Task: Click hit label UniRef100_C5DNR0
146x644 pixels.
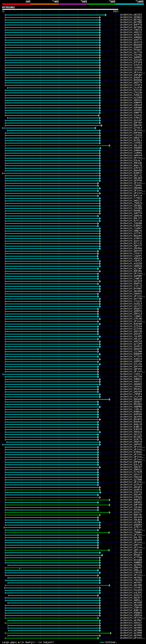Action: (x=131, y=533)
